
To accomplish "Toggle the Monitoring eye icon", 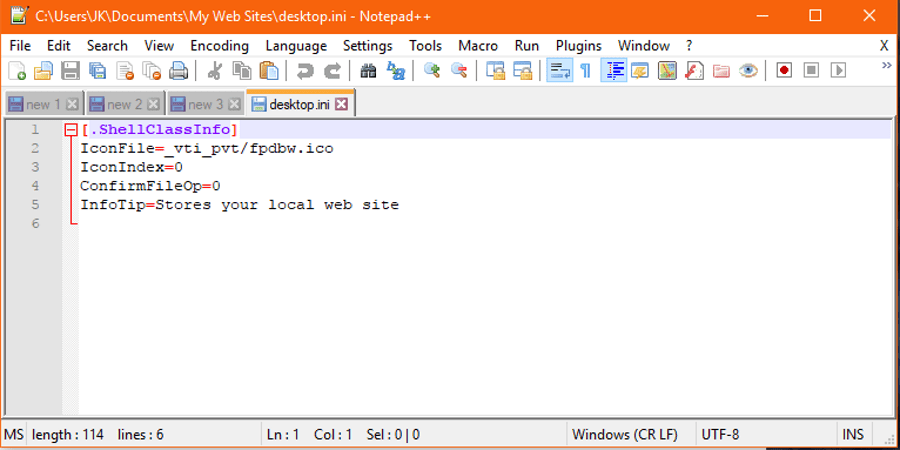I will [748, 71].
